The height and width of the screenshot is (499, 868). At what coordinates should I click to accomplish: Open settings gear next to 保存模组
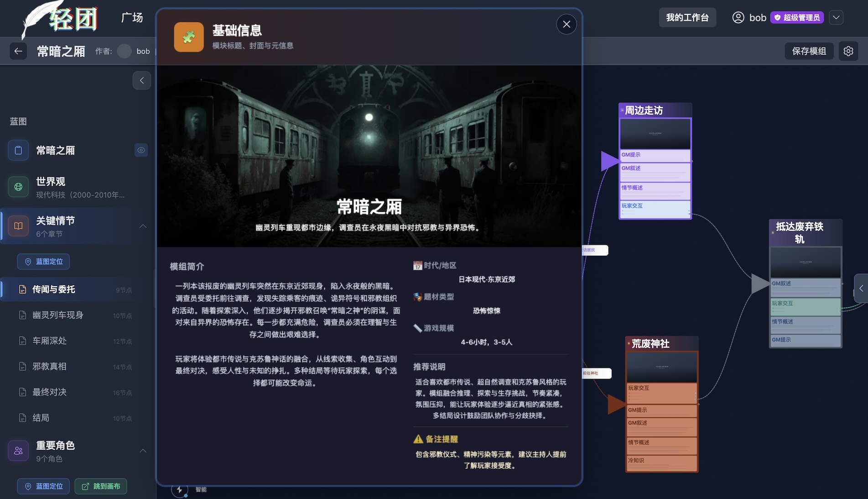[x=848, y=51]
